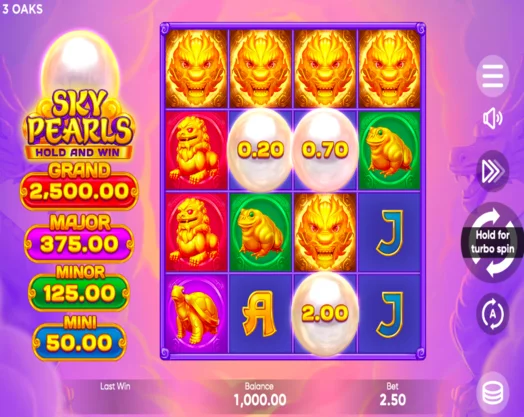This screenshot has width=524, height=417.
Task: Click the 2.50 bet amount
Action: point(393,400)
